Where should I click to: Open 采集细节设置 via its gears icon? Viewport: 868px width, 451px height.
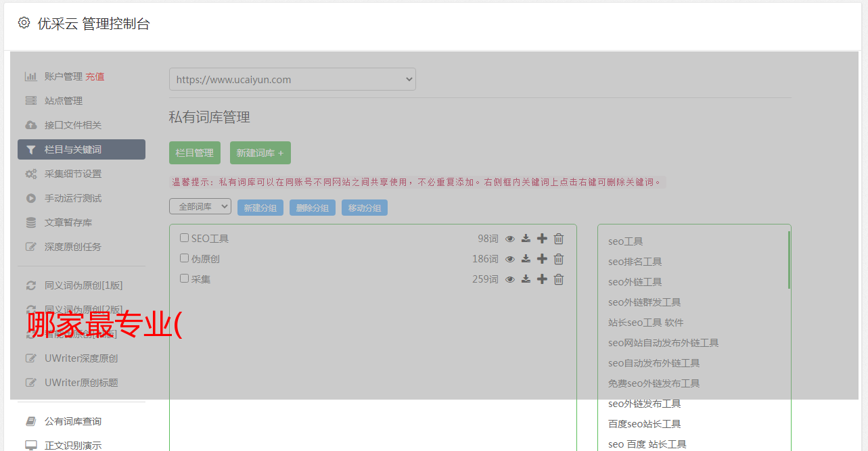click(30, 174)
